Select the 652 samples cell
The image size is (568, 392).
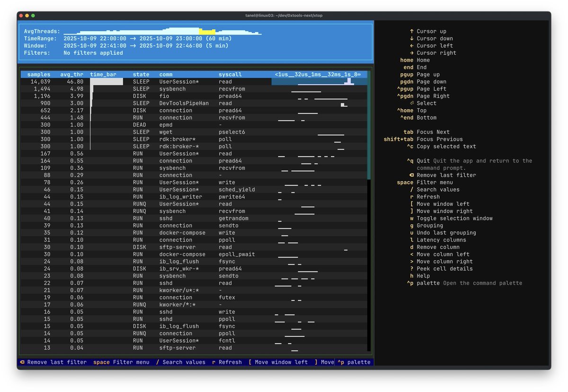pyautogui.click(x=45, y=111)
